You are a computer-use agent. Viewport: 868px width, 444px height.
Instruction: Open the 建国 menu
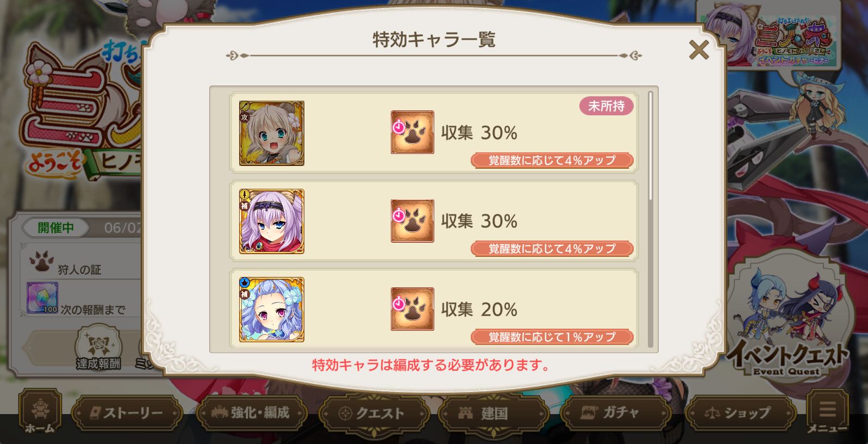click(x=492, y=414)
